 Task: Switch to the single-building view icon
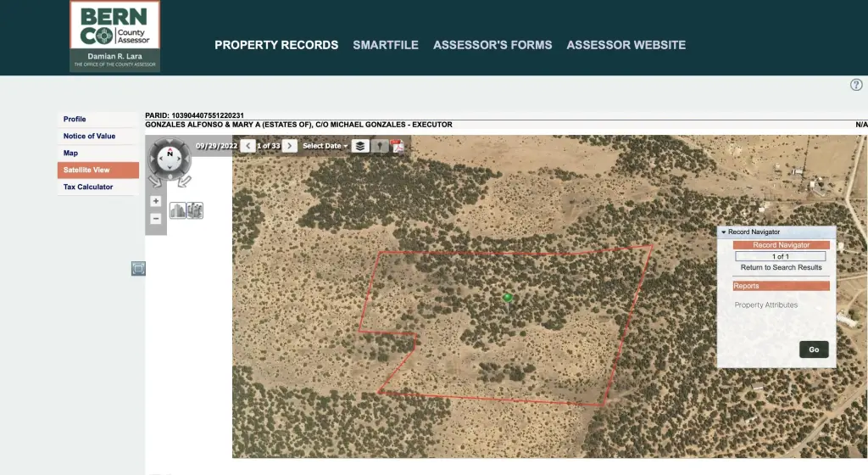[177, 210]
